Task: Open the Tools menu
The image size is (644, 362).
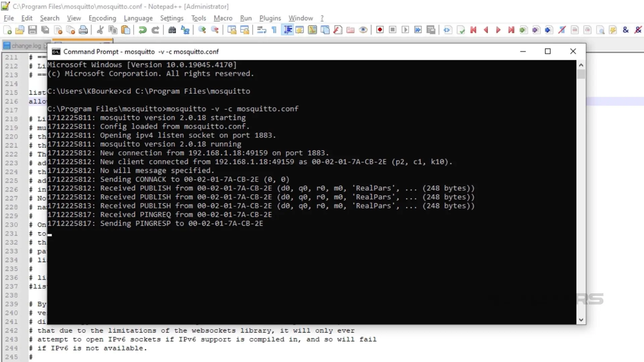Action: pos(199,18)
